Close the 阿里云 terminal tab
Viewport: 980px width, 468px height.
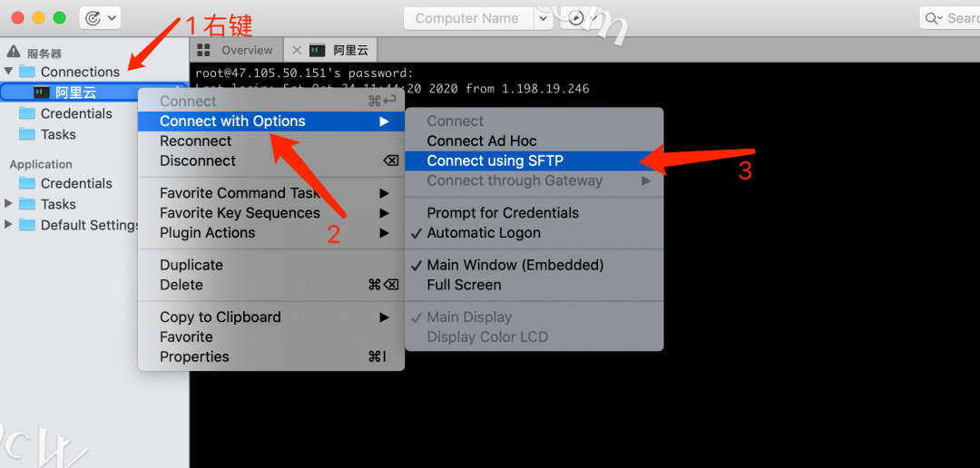(297, 50)
